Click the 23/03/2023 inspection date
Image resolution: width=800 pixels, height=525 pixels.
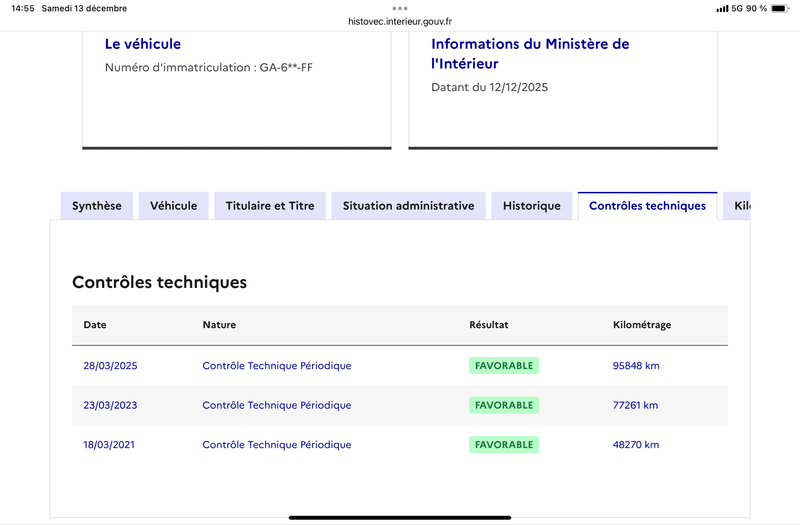click(110, 405)
